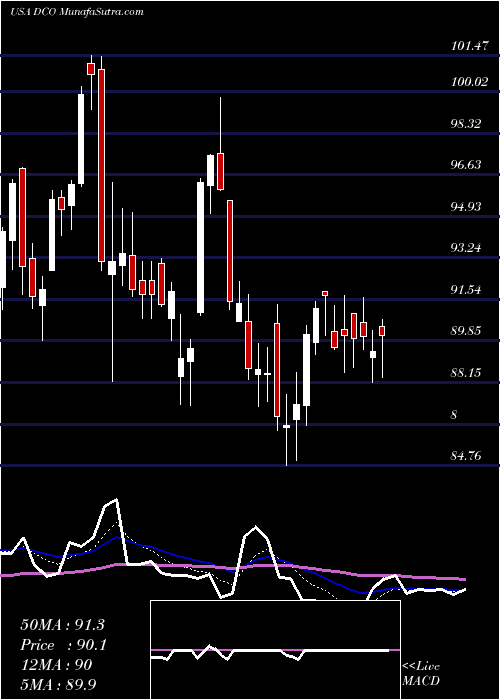
Task: Click the tallest red candle near 100.02
Action: [x=102, y=165]
